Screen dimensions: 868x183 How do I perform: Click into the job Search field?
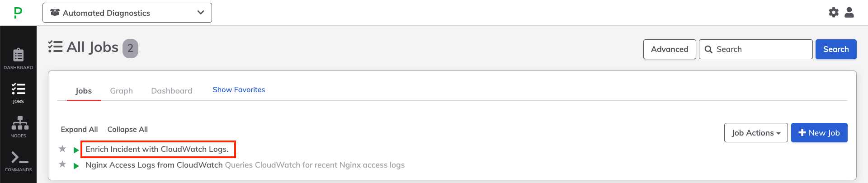pyautogui.click(x=756, y=49)
